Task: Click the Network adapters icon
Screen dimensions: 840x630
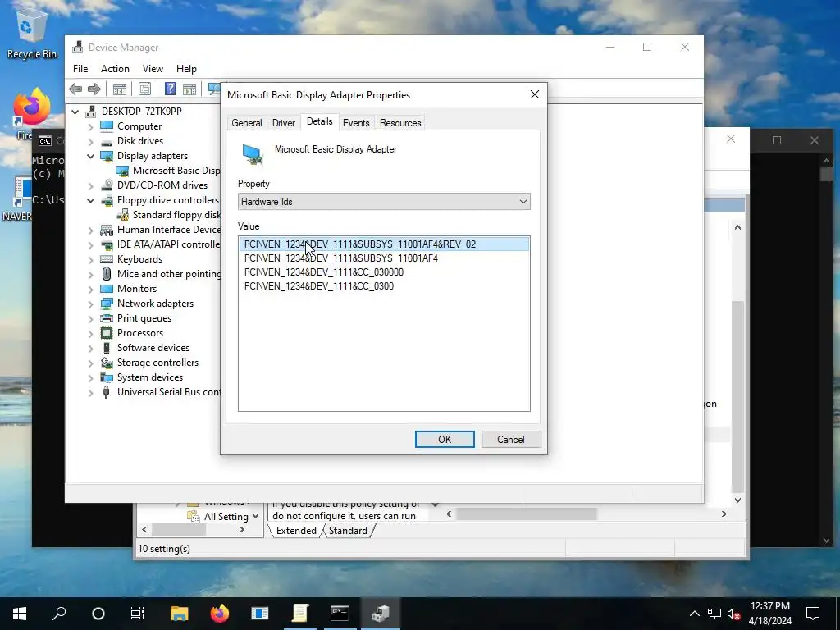Action: point(107,304)
